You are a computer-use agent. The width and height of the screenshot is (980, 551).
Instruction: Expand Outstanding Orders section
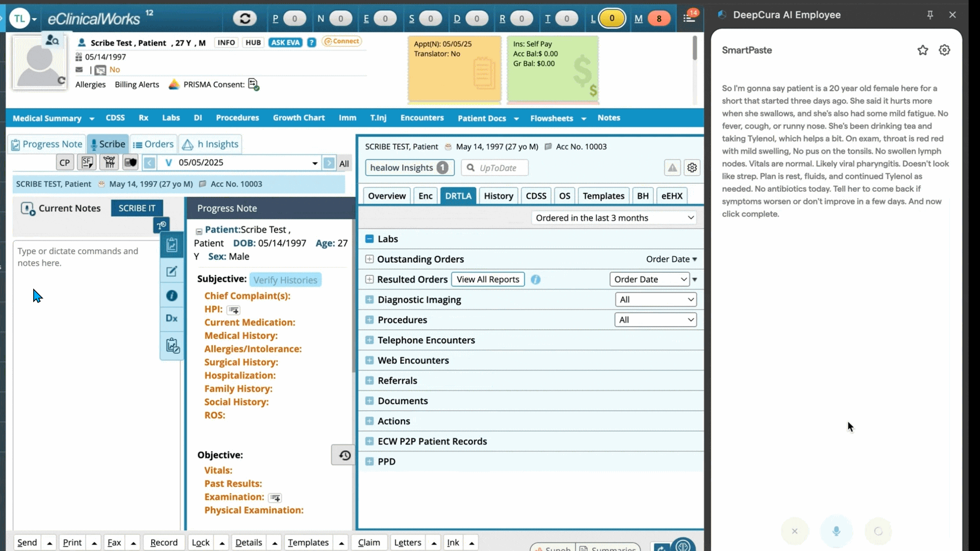(370, 259)
